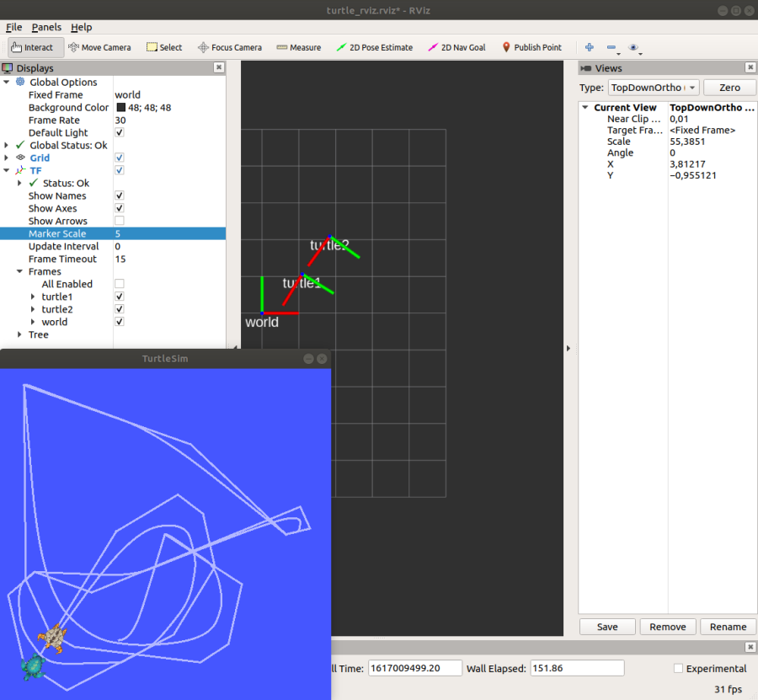This screenshot has width=758, height=700.
Task: Open the Panels menu
Action: click(x=46, y=27)
